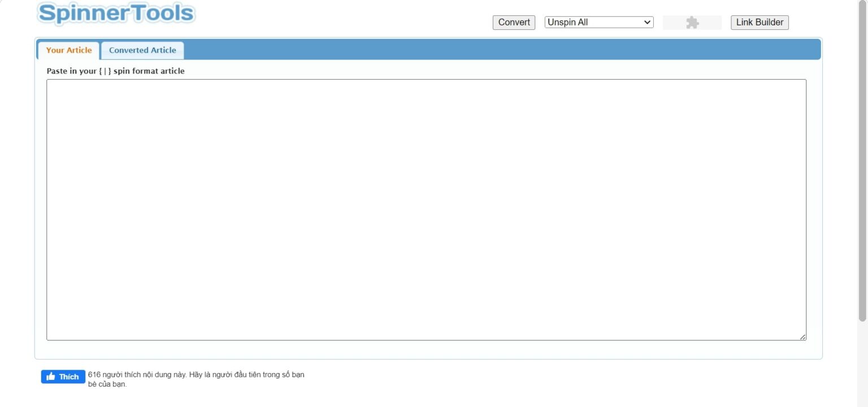Open the Unspin All dropdown
868x407 pixels.
pyautogui.click(x=598, y=23)
